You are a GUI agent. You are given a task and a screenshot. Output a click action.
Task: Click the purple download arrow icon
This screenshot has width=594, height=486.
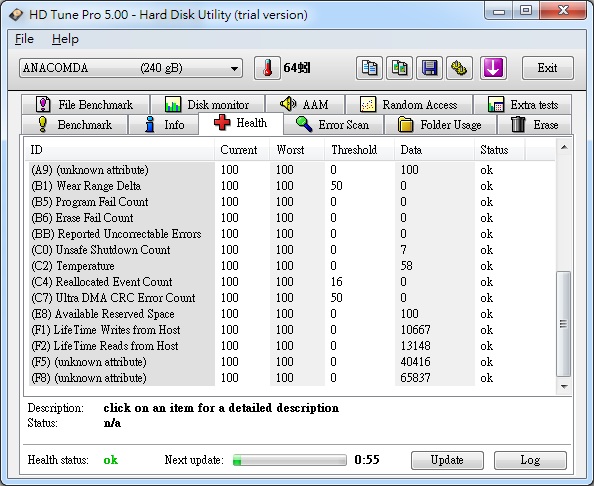point(493,68)
